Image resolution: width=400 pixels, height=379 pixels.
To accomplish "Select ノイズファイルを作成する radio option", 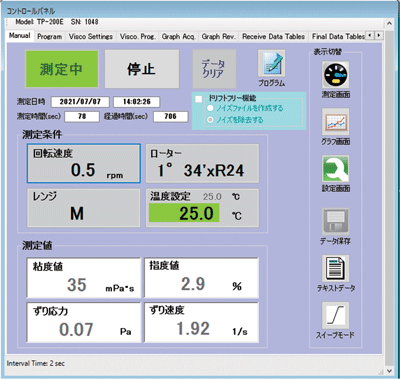I will tap(210, 108).
